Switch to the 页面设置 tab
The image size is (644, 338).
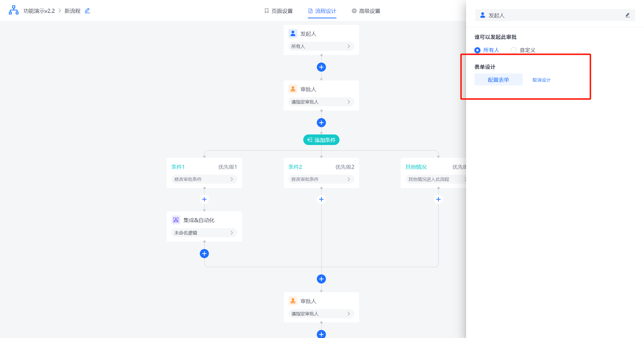[x=279, y=11]
